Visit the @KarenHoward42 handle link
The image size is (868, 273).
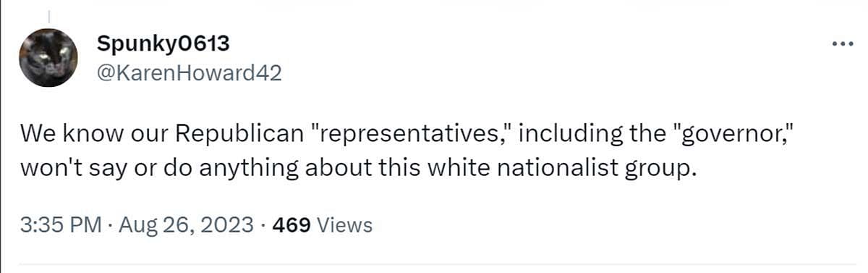(x=189, y=73)
